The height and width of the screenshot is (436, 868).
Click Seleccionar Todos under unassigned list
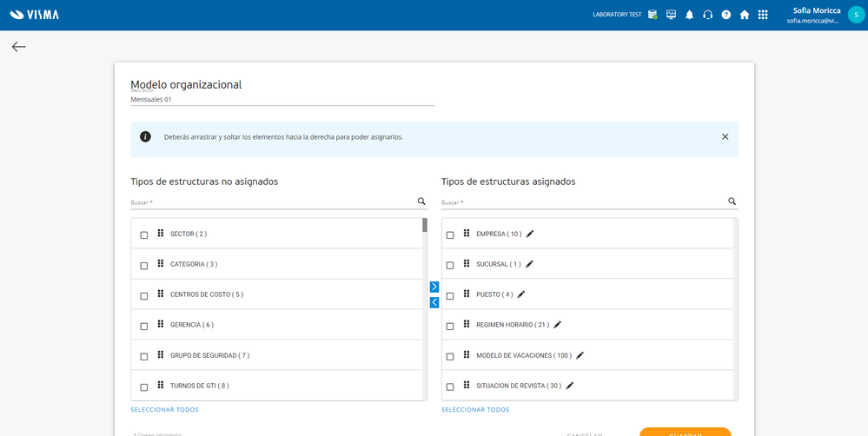click(164, 410)
